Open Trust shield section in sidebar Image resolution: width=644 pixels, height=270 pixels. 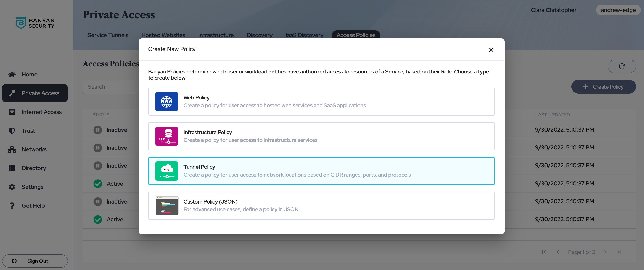click(28, 131)
